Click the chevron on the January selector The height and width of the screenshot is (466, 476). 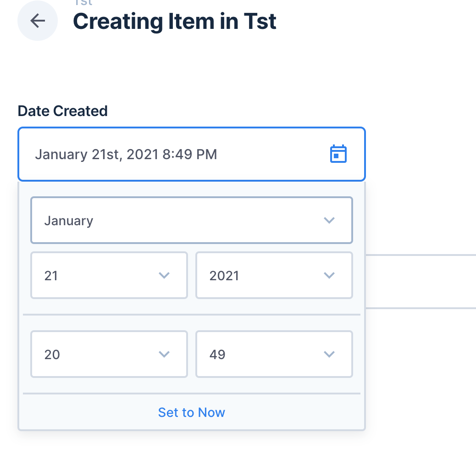tap(329, 220)
